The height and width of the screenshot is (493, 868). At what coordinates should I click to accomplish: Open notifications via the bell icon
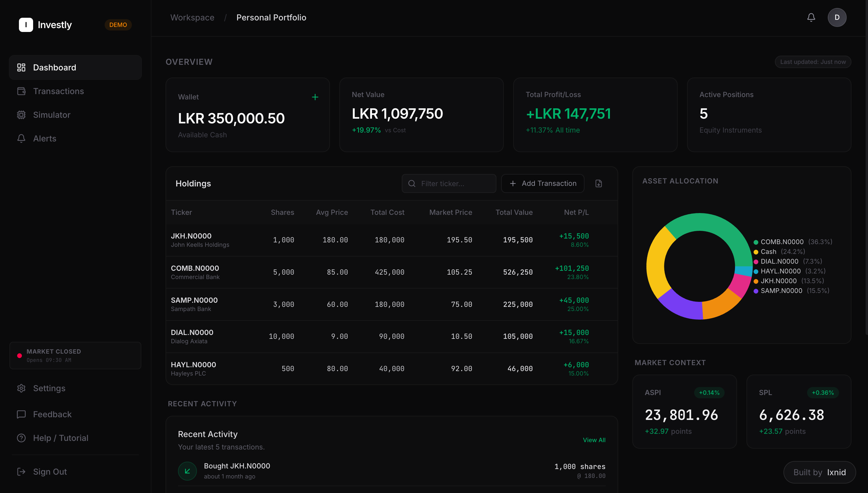click(x=811, y=17)
